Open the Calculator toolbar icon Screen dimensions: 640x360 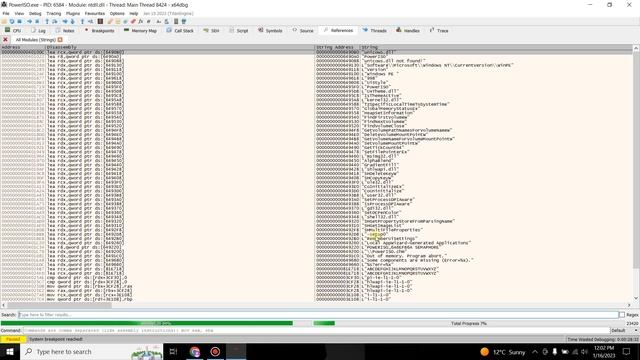[x=176, y=21]
